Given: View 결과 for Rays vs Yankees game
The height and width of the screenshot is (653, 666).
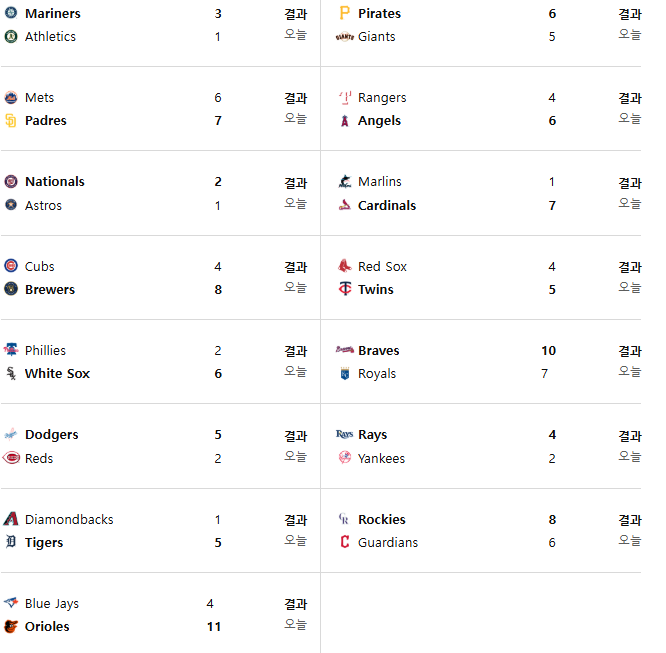Looking at the screenshot, I should 629,436.
